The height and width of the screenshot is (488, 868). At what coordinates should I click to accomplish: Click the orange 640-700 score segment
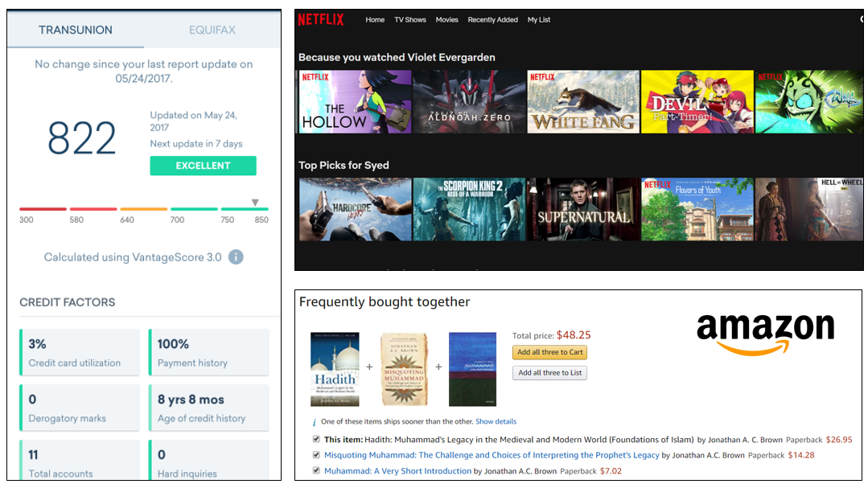point(144,209)
